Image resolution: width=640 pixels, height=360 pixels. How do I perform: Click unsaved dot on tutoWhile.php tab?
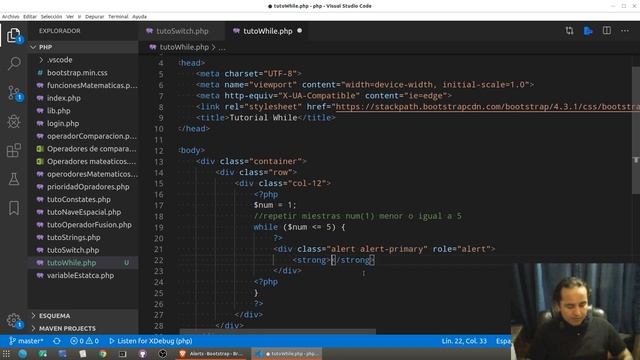(x=300, y=31)
